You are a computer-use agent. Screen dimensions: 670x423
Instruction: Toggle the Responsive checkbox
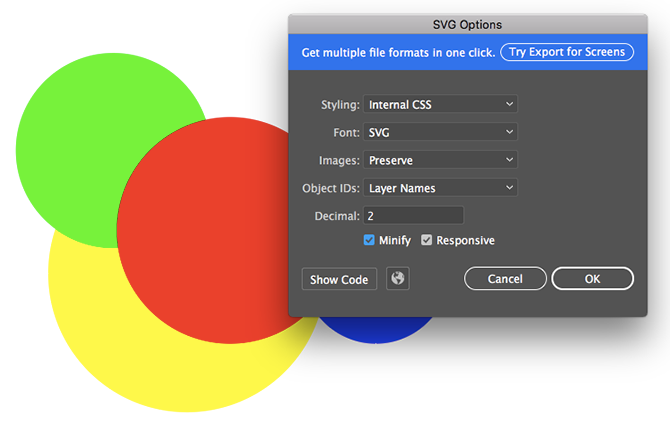click(x=427, y=240)
